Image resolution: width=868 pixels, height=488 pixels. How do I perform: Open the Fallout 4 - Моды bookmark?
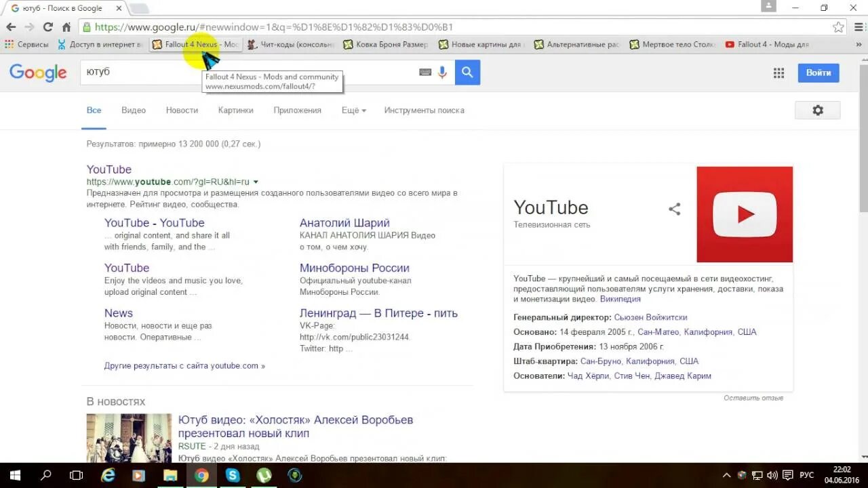(767, 45)
